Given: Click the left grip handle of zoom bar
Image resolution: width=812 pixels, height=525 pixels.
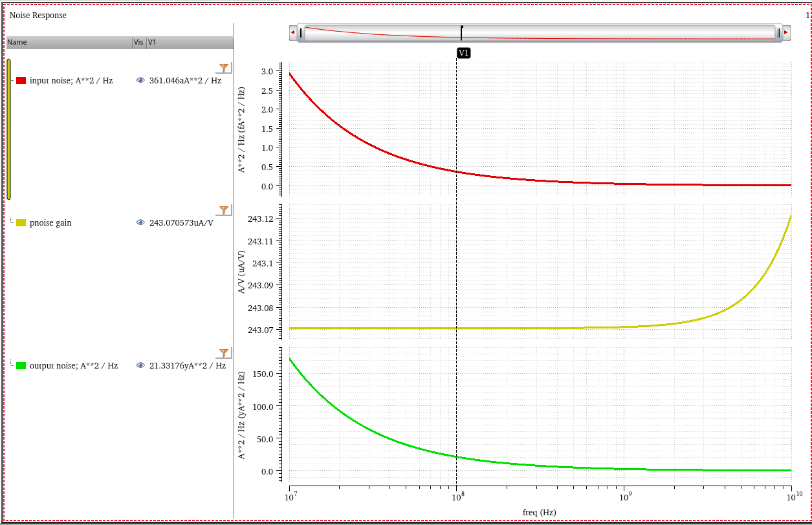Looking at the screenshot, I should tap(301, 32).
